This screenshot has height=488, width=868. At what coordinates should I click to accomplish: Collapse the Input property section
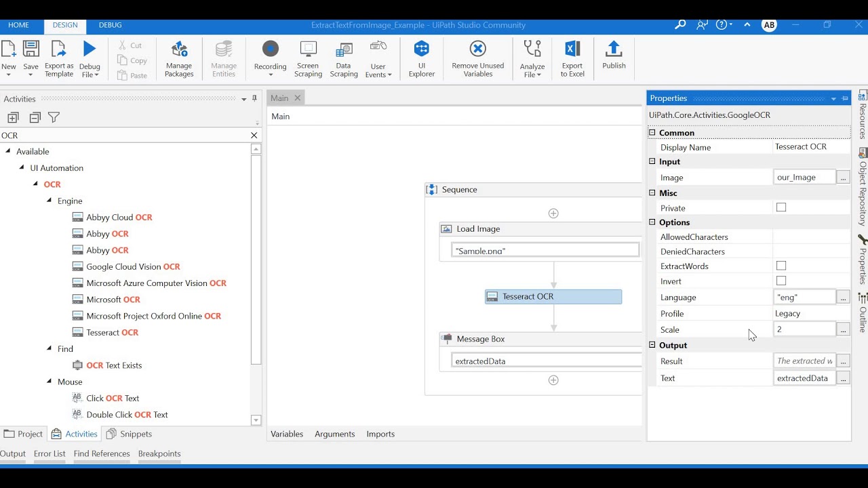[x=652, y=161]
